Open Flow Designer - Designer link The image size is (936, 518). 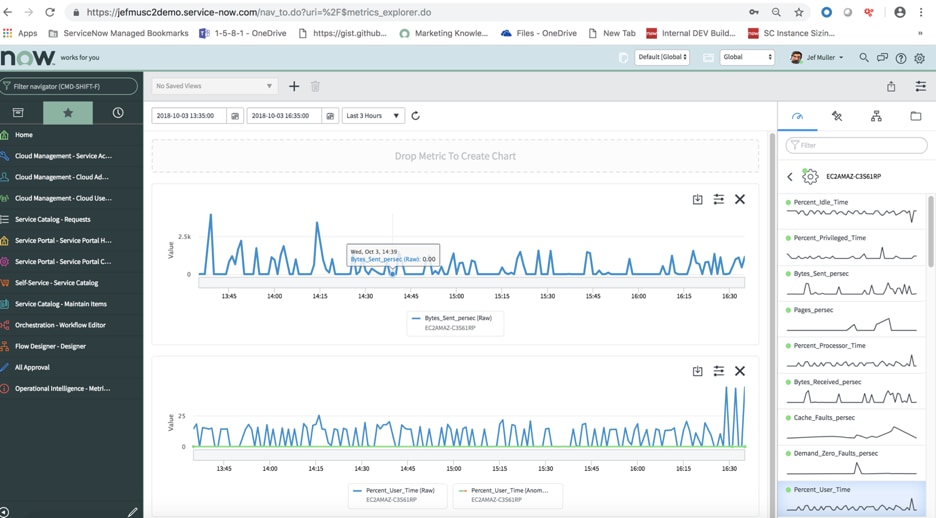click(x=50, y=346)
